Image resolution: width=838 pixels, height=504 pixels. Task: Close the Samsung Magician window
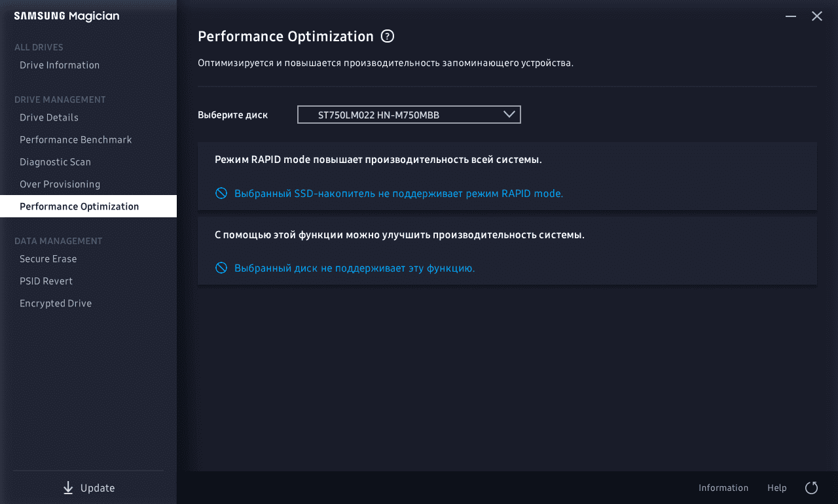817,16
